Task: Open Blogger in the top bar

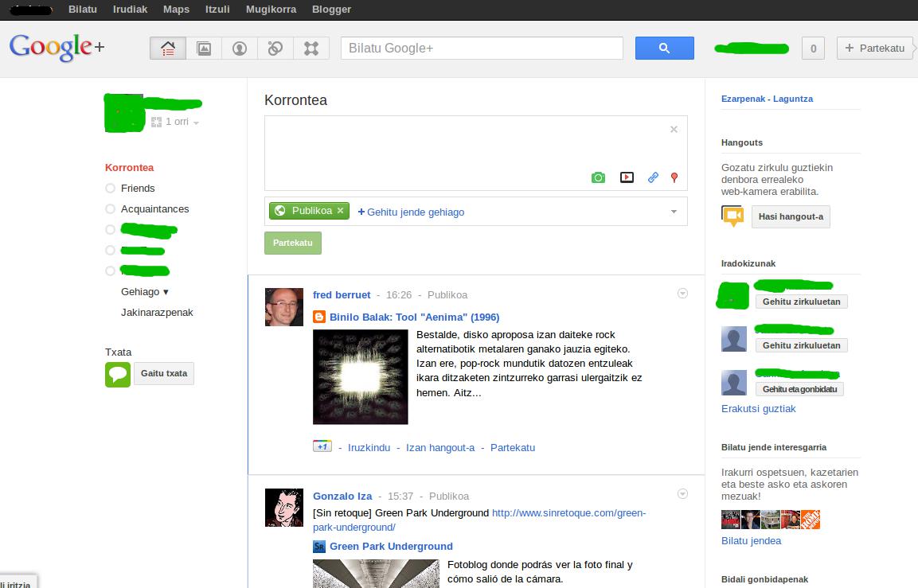Action: (332, 10)
